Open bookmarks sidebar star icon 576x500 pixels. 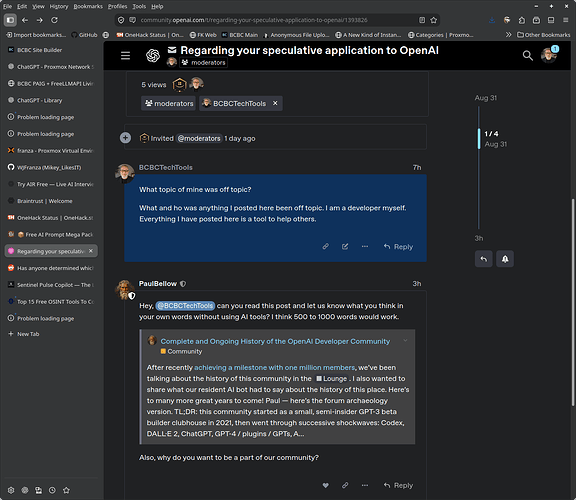66,490
